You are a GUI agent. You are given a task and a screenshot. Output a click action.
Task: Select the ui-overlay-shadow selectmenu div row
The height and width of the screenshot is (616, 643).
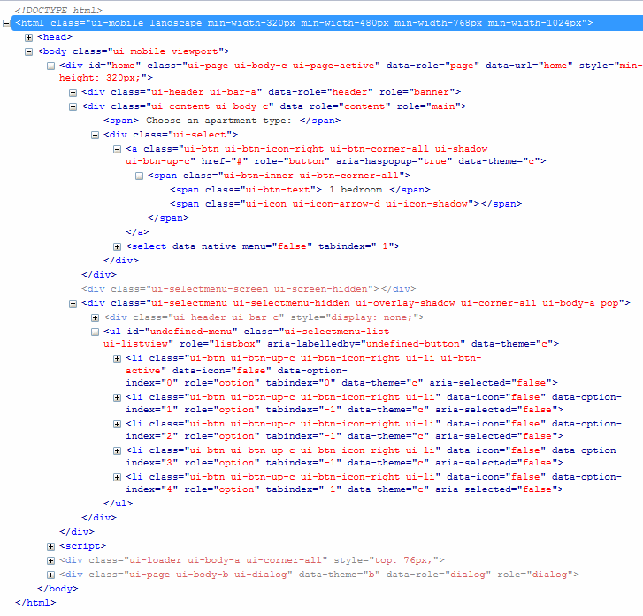[x=356, y=303]
